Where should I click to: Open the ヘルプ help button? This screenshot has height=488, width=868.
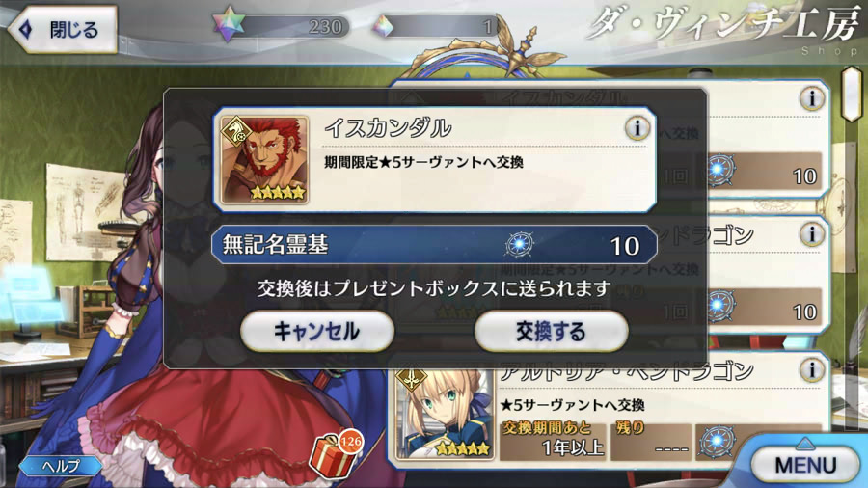[x=61, y=466]
